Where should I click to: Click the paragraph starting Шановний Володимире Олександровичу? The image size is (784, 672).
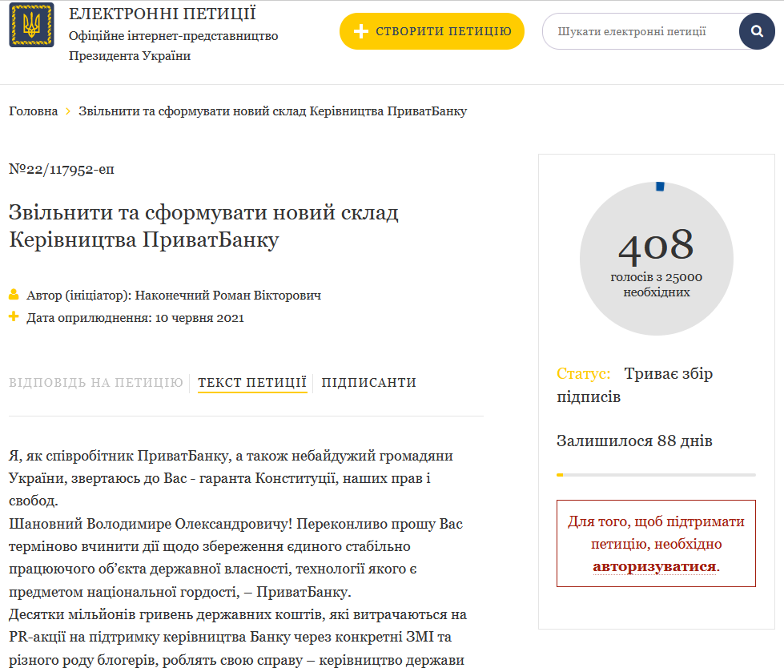tap(235, 558)
